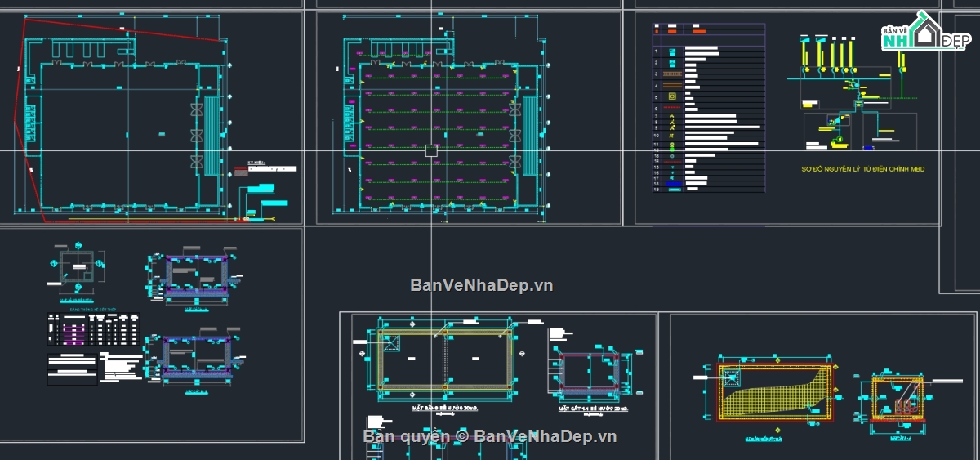Pick the green lamp symbol in legend row 11

click(672, 145)
